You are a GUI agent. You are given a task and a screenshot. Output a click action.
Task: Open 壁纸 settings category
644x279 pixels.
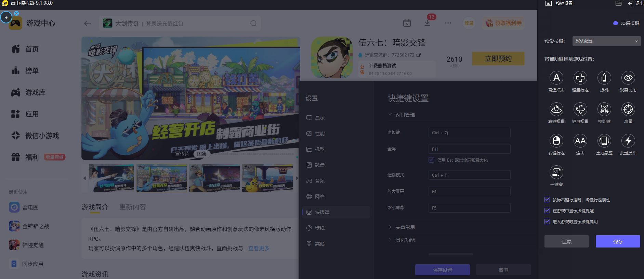click(336, 228)
